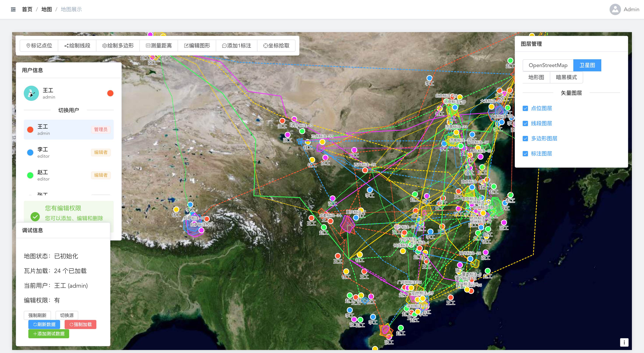The width and height of the screenshot is (644, 353).
Task: Click the red status dot beside 王工
Action: click(110, 93)
